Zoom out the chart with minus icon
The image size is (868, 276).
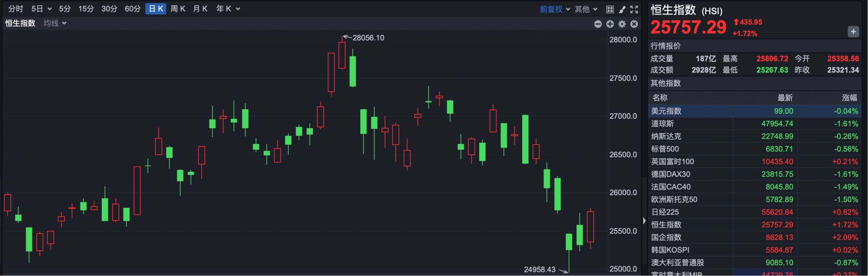pos(598,24)
